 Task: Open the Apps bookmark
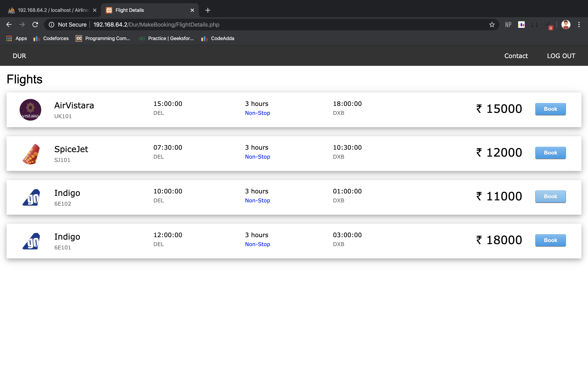click(17, 38)
